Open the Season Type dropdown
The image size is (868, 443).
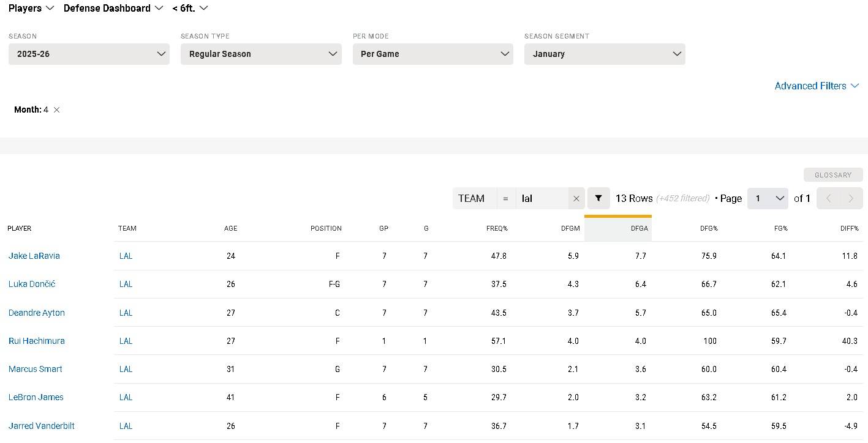pos(261,54)
